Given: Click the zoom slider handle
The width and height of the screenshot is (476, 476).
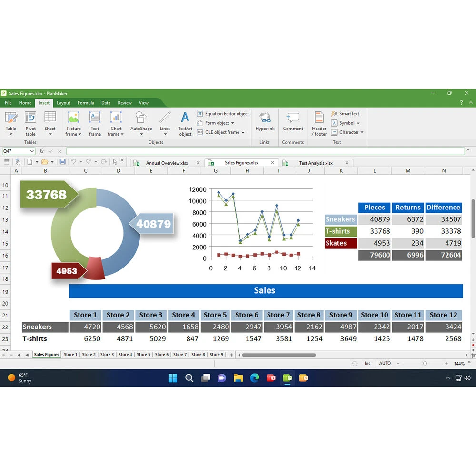Looking at the screenshot, I should click(425, 363).
